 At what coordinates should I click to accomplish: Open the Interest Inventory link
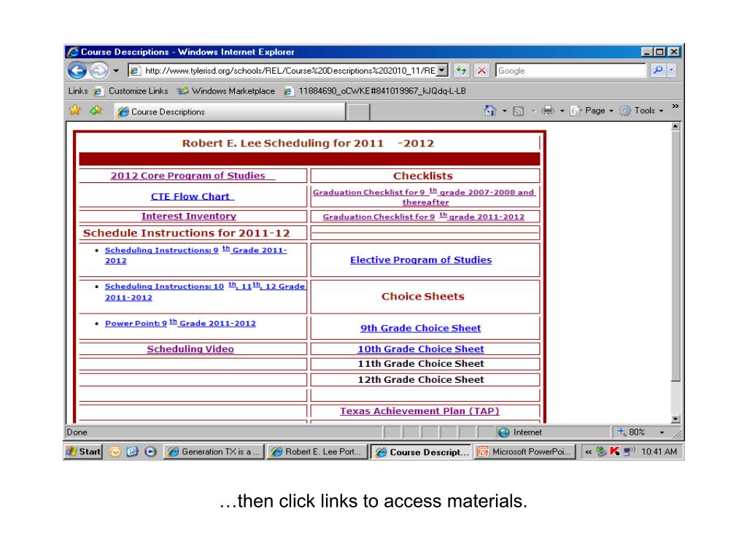tap(189, 216)
